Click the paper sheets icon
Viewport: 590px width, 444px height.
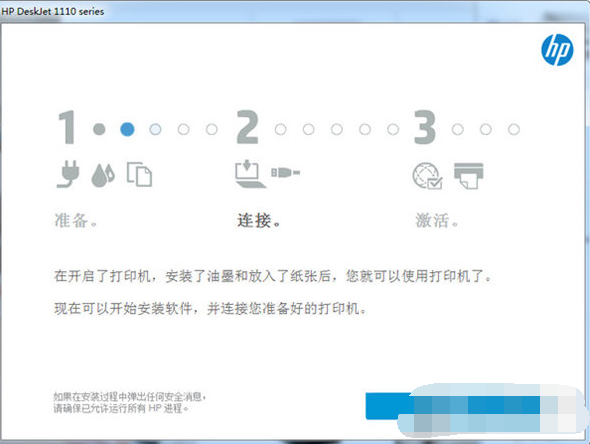click(x=139, y=174)
